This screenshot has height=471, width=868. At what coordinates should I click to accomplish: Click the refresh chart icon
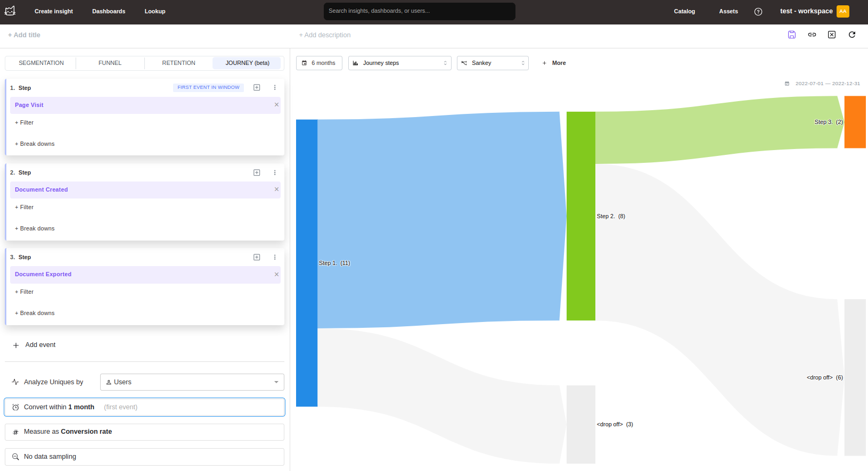[x=852, y=35]
